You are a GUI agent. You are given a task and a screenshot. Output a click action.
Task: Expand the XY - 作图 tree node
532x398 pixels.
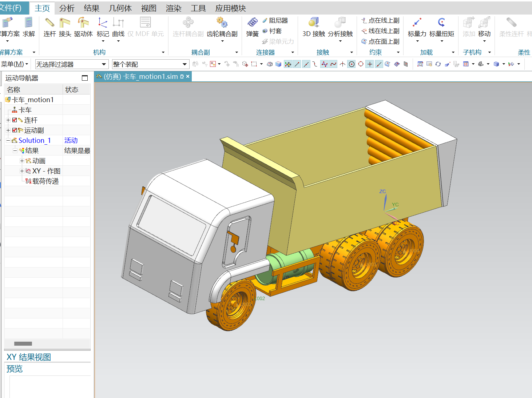[x=22, y=171]
